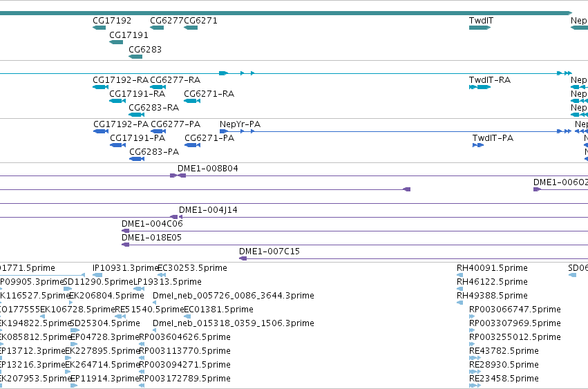Click EP11914.3prime EST label
The width and height of the screenshot is (588, 389).
[x=105, y=379]
